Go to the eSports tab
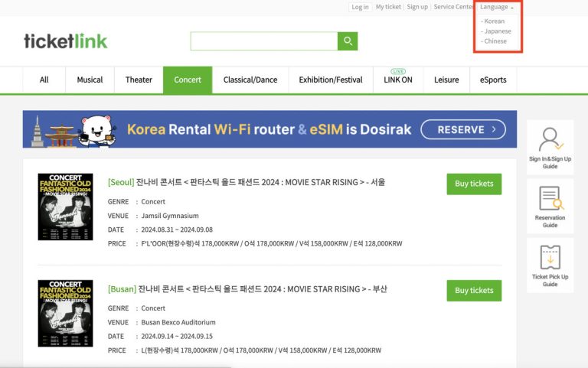 493,80
